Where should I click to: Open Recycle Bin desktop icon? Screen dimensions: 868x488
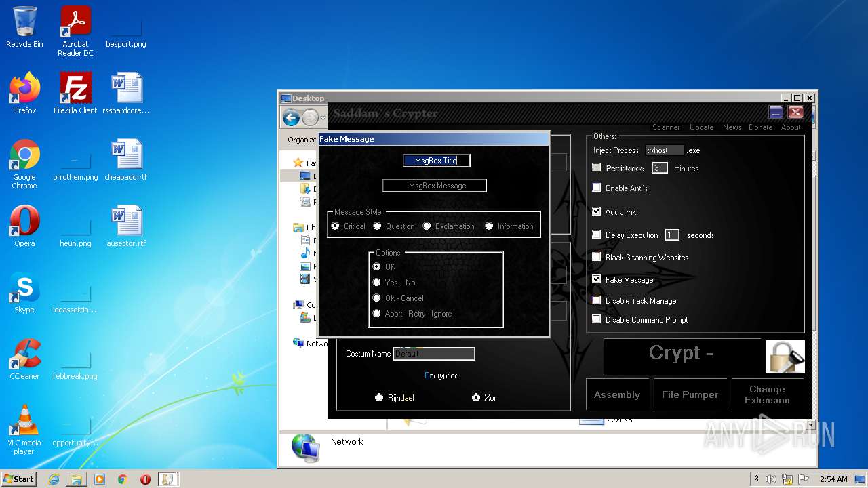click(24, 27)
